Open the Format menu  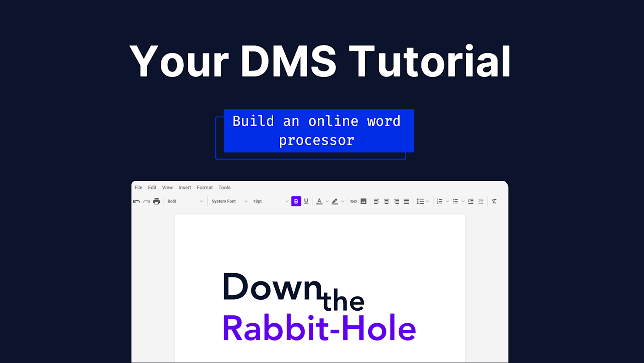click(x=205, y=188)
